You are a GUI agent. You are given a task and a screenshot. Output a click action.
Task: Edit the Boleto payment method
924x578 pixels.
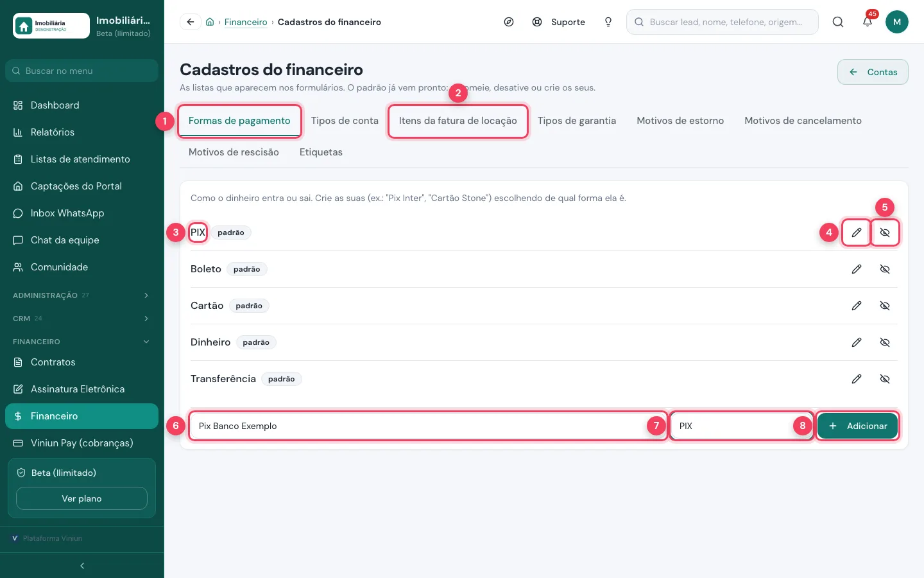click(x=857, y=269)
